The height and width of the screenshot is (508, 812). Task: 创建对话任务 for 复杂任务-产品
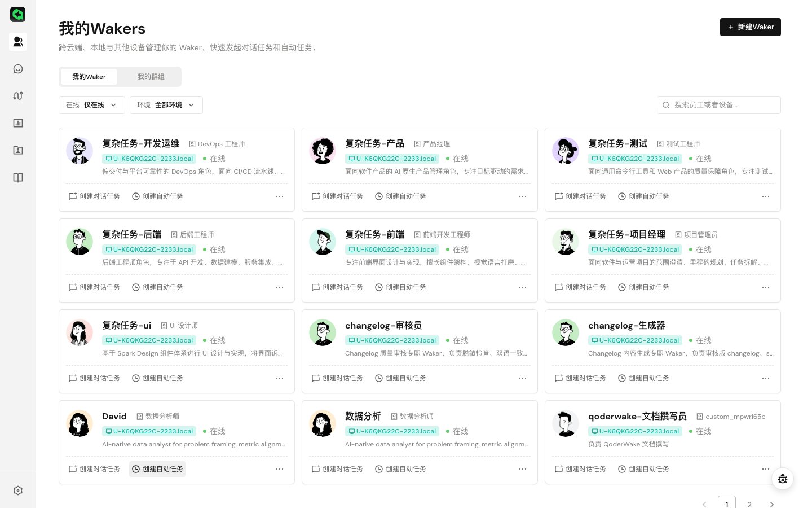[337, 196]
